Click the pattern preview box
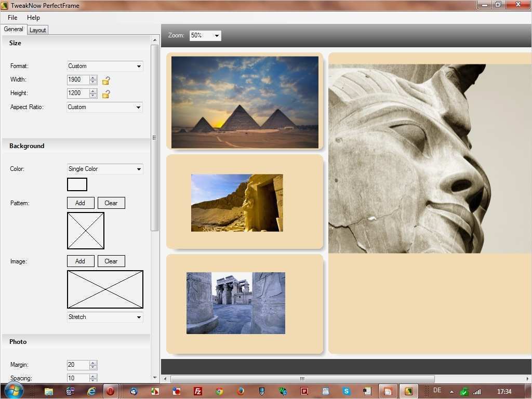The height and width of the screenshot is (399, 532). click(86, 231)
